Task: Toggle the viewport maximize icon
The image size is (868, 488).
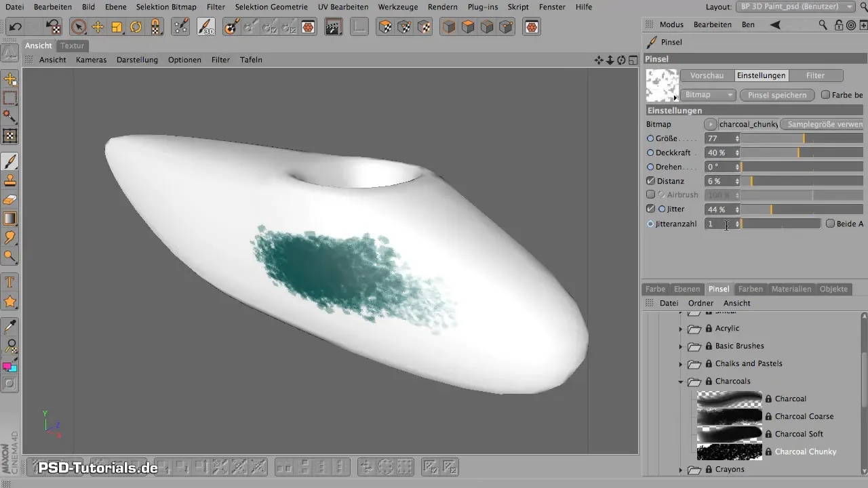Action: tap(633, 60)
